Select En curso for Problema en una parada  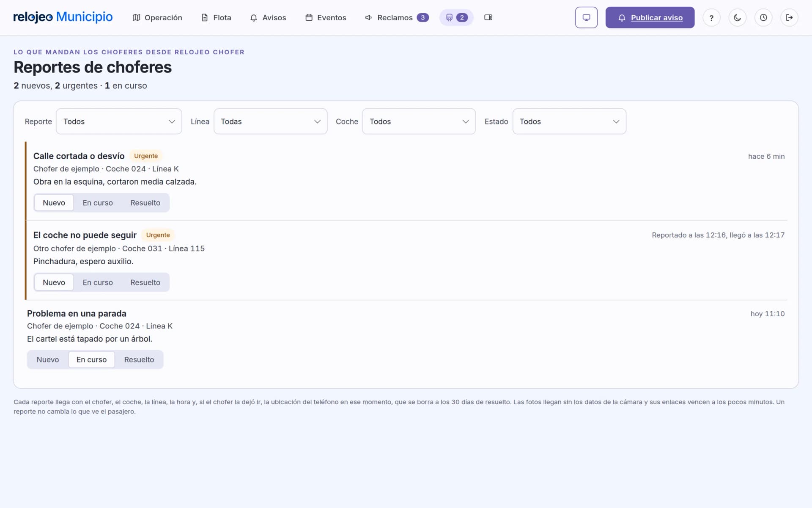pos(91,359)
